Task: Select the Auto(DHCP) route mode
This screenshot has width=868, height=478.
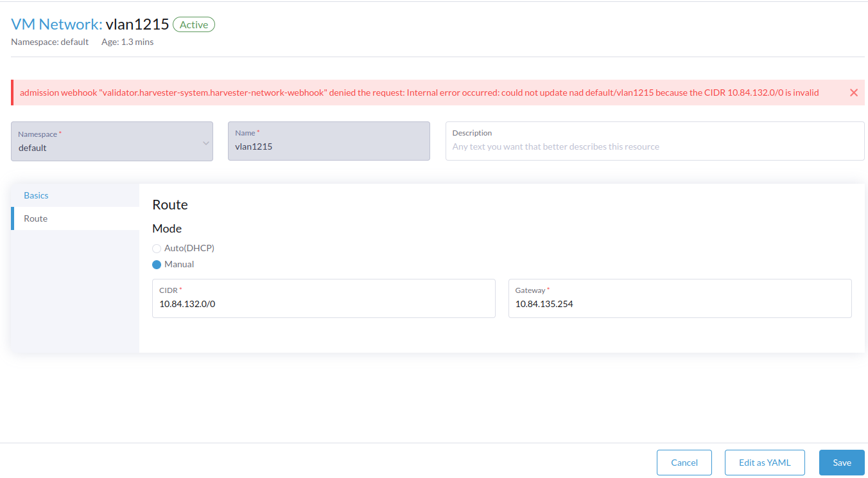Action: 157,248
